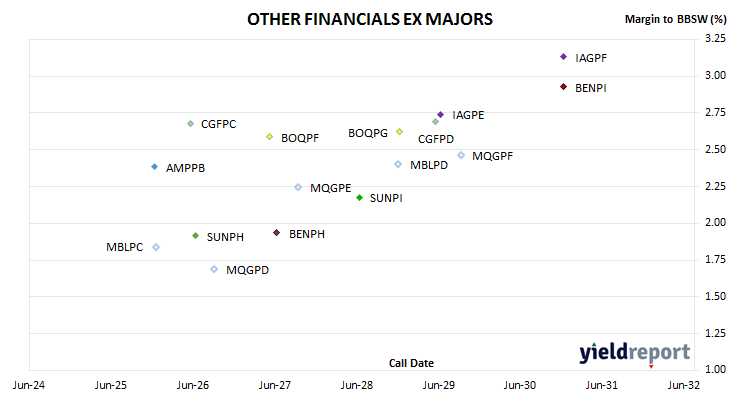Click the IAGPF purple diamond marker
The image size is (730, 399).
[x=563, y=57]
